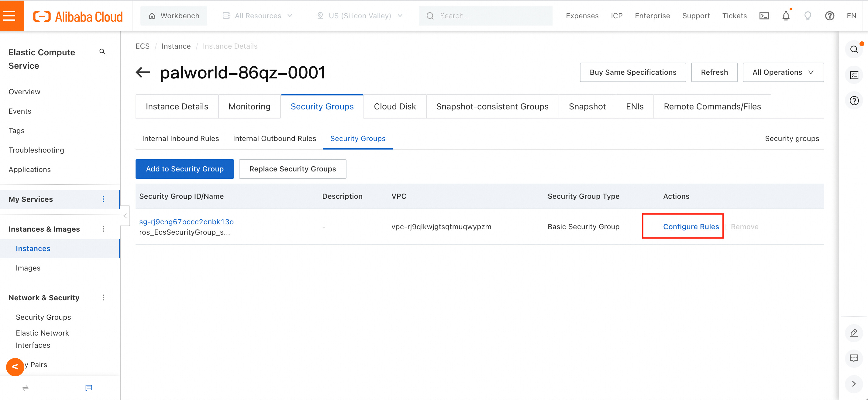Open the Snapshot-consistent Groups tab
The height and width of the screenshot is (400, 868).
pyautogui.click(x=492, y=106)
